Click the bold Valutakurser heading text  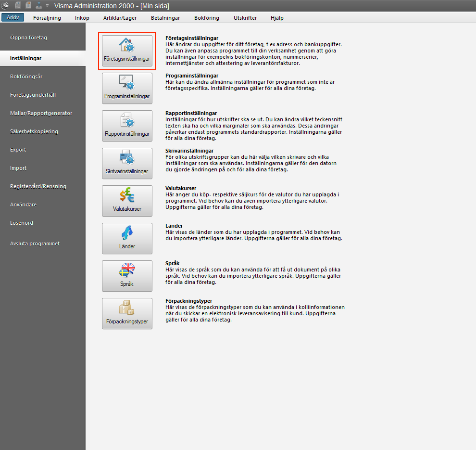tap(181, 188)
